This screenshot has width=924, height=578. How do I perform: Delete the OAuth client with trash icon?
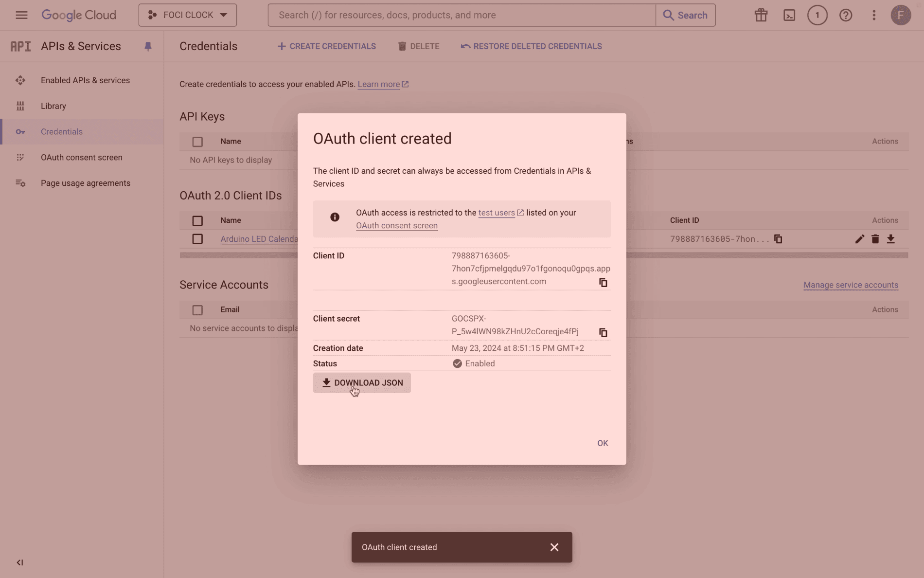(x=875, y=239)
